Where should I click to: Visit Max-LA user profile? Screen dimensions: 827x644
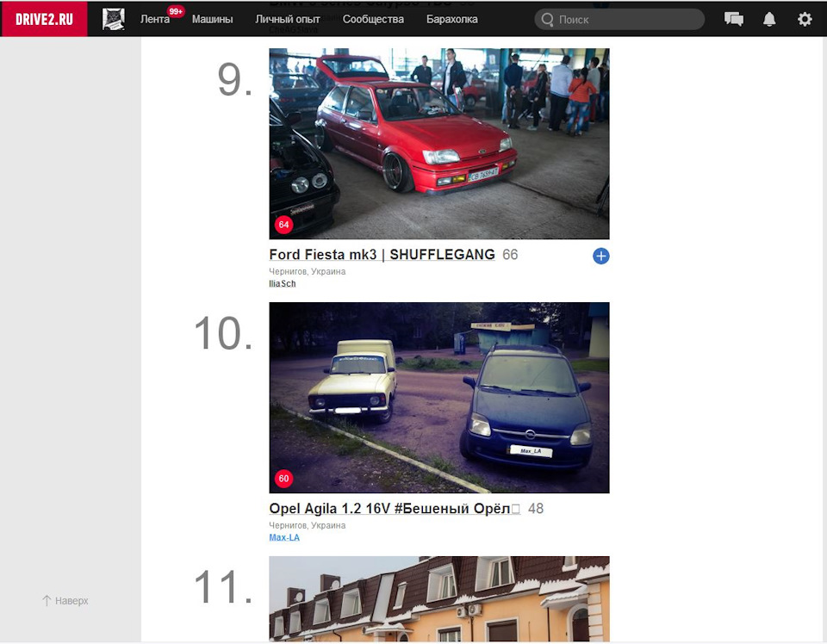coord(284,537)
